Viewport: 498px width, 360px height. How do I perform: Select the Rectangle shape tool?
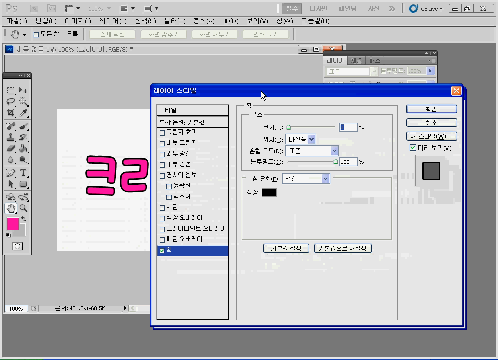click(23, 184)
